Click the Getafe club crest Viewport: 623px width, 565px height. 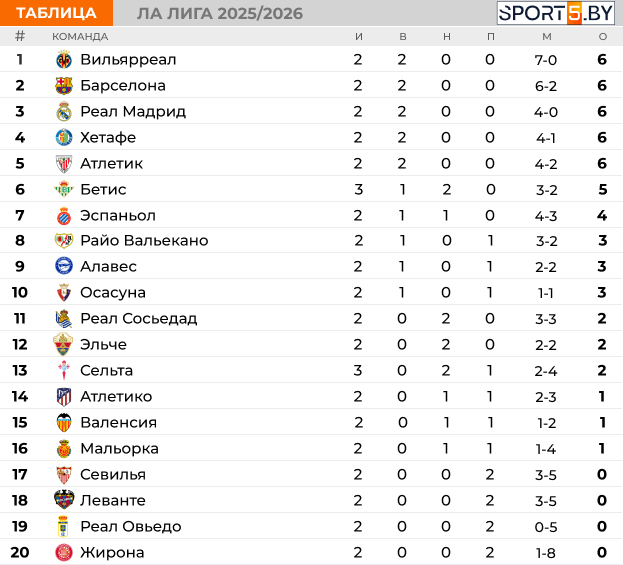click(x=64, y=137)
